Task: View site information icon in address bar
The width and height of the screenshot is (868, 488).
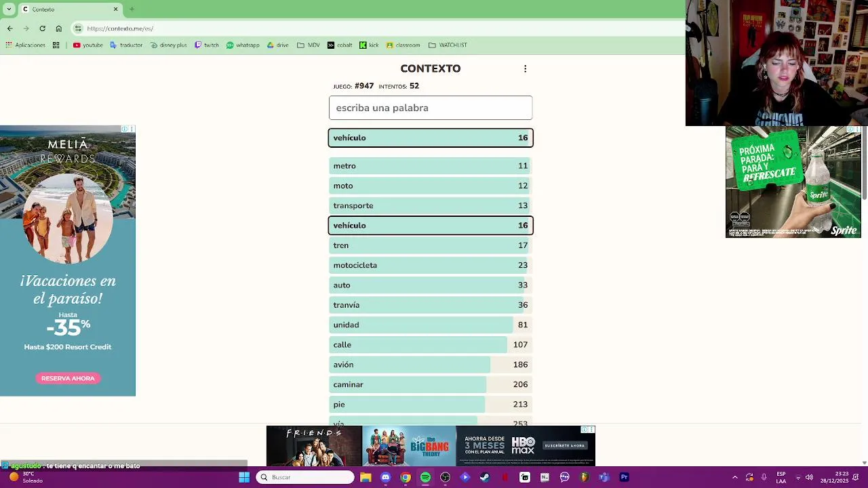Action: coord(78,28)
